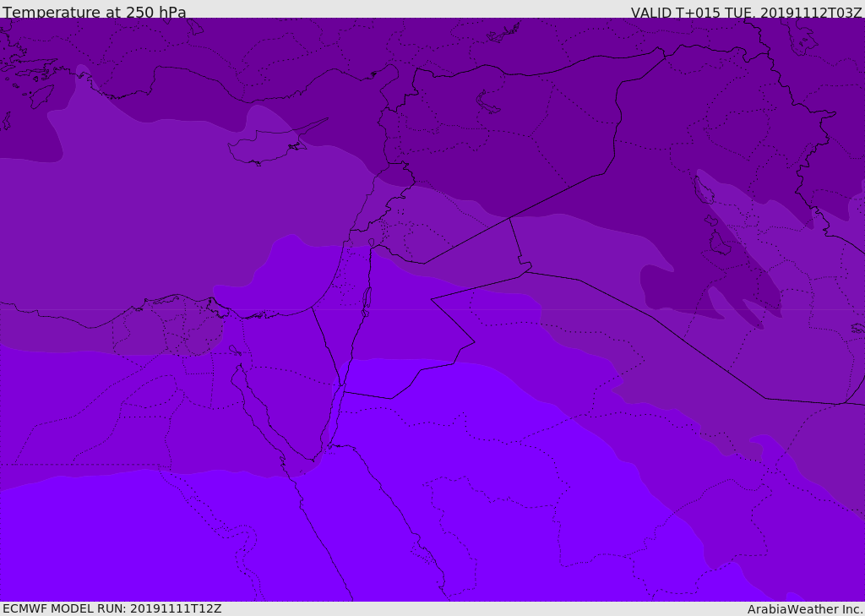Screen dimensions: 865x616
Task: Open the ArabiaWeather Inc. credit
Action: tap(804, 609)
